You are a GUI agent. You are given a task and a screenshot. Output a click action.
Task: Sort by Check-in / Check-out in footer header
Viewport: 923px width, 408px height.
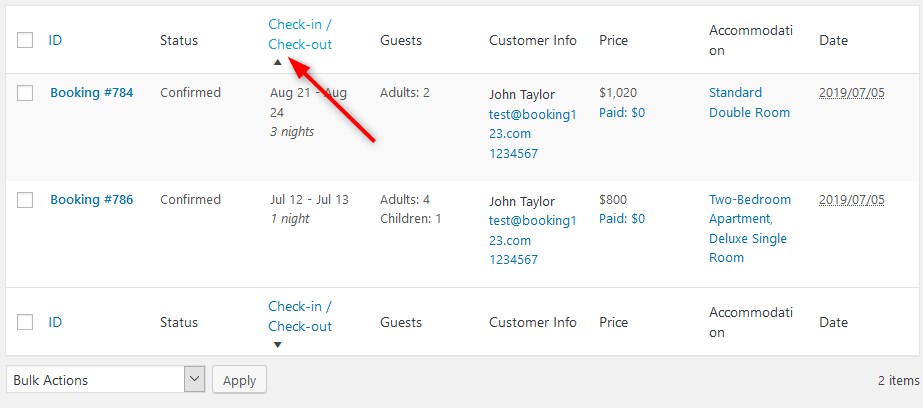point(300,316)
